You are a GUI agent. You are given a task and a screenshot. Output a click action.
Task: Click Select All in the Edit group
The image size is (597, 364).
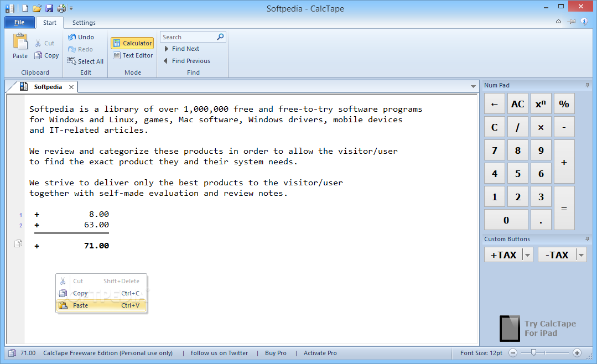(x=85, y=61)
